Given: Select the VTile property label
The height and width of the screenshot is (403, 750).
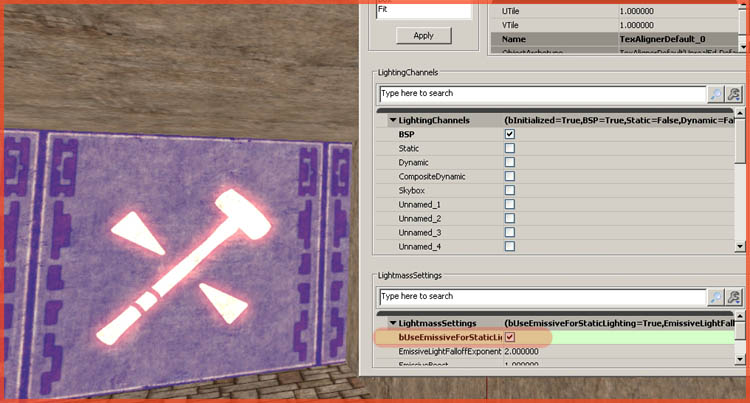Looking at the screenshot, I should 510,25.
